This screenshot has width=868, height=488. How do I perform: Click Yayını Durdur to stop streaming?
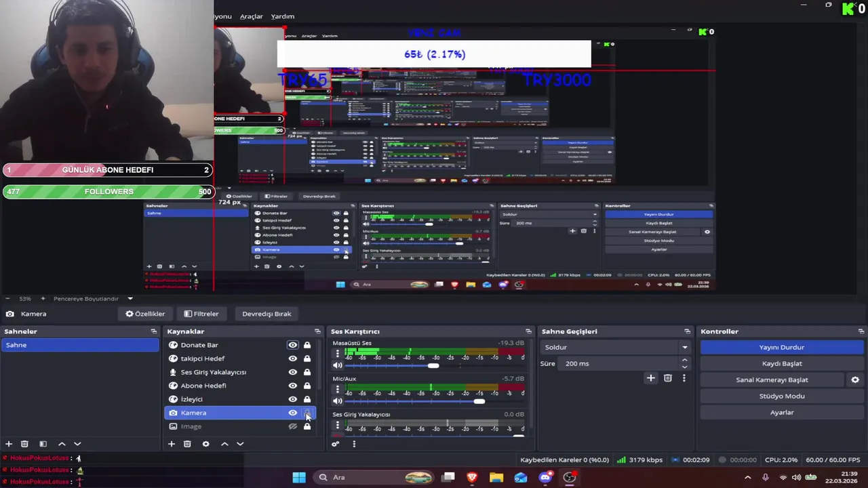[781, 347]
